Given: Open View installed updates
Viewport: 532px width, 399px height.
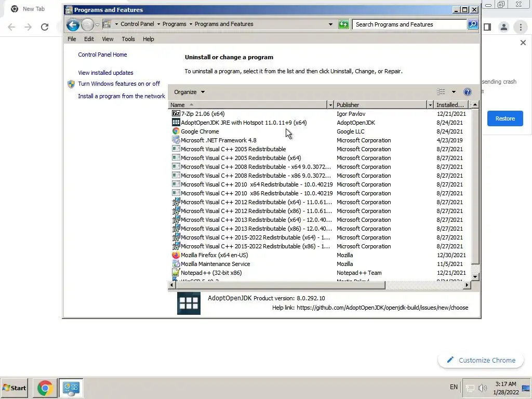Looking at the screenshot, I should pyautogui.click(x=105, y=73).
